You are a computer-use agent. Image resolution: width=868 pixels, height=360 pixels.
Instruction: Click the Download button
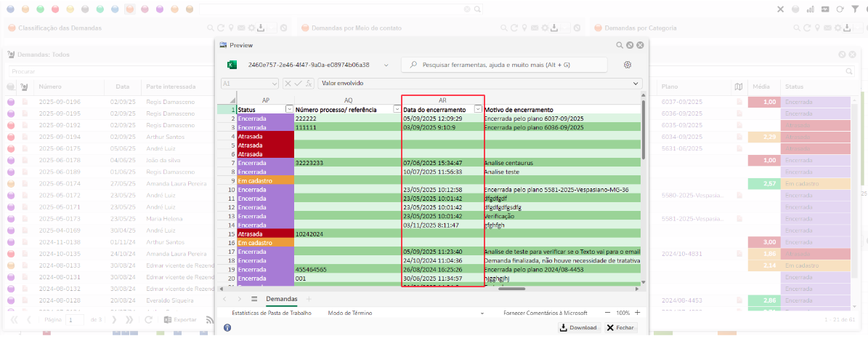pos(578,328)
